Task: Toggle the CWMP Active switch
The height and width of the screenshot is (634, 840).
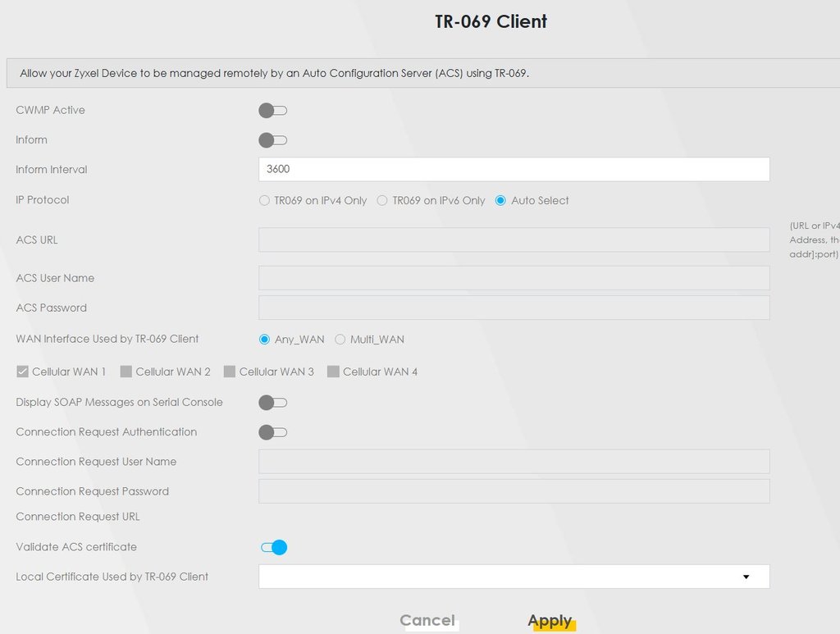Action: (x=272, y=110)
